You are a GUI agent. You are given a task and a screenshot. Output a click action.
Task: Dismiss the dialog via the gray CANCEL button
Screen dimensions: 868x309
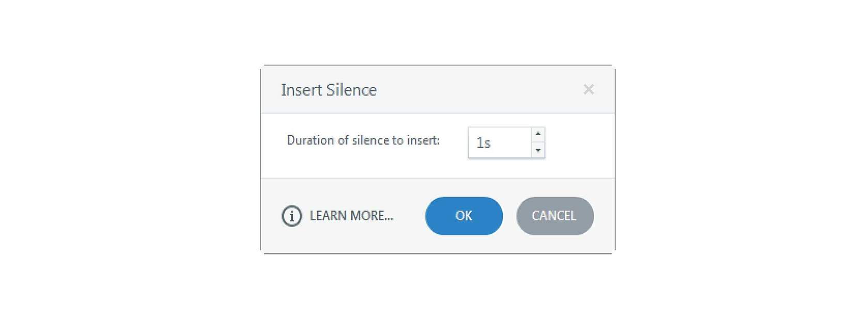555,216
